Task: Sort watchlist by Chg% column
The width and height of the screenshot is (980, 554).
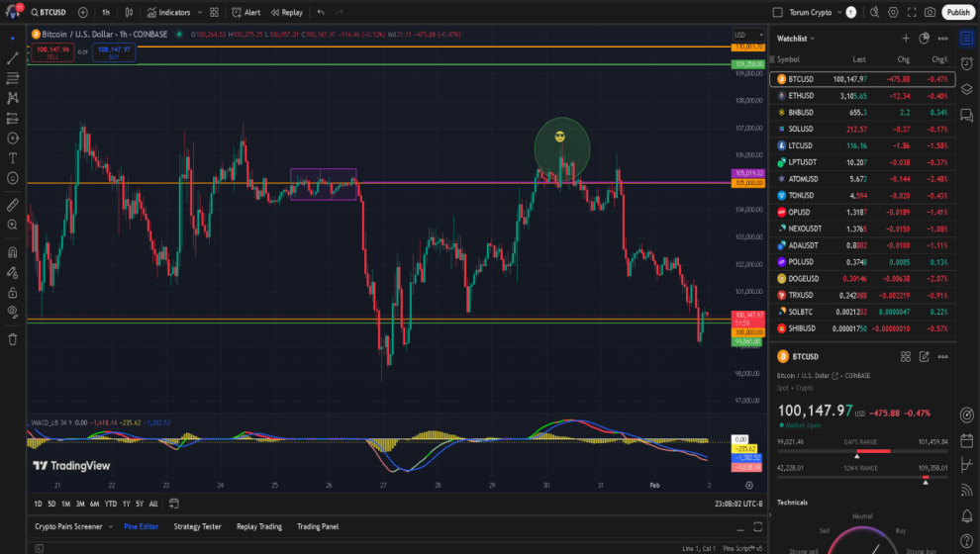Action: point(939,59)
